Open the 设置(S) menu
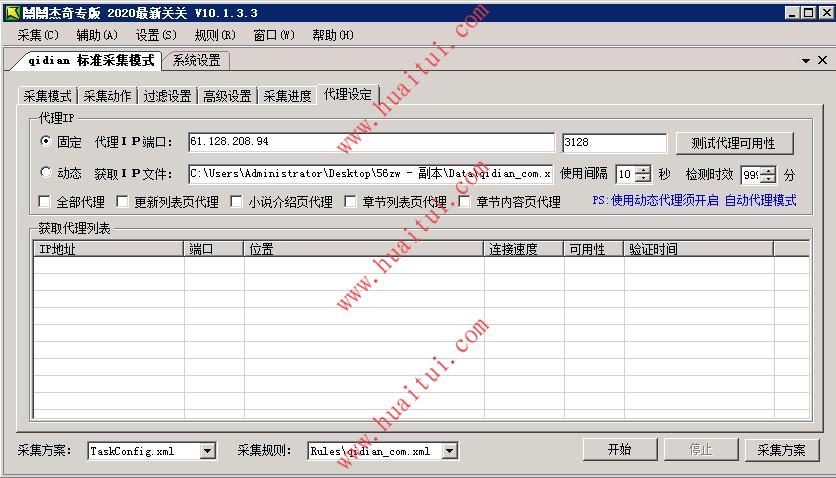The image size is (836, 478). [x=156, y=35]
